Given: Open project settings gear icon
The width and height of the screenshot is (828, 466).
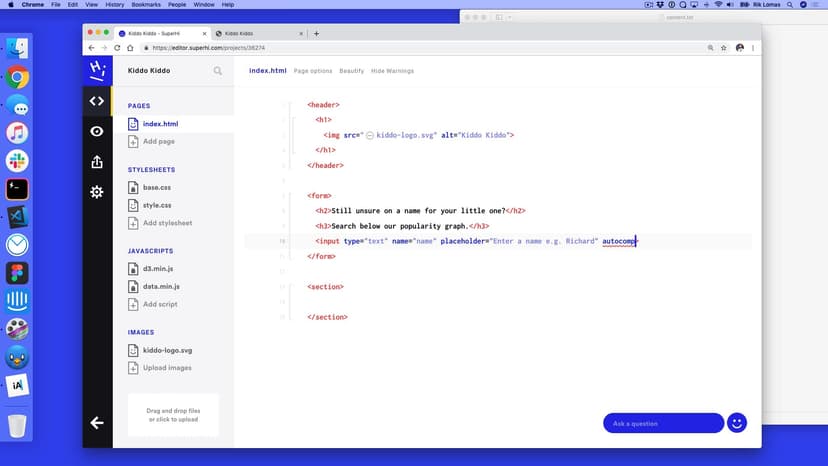Looking at the screenshot, I should coord(97,191).
